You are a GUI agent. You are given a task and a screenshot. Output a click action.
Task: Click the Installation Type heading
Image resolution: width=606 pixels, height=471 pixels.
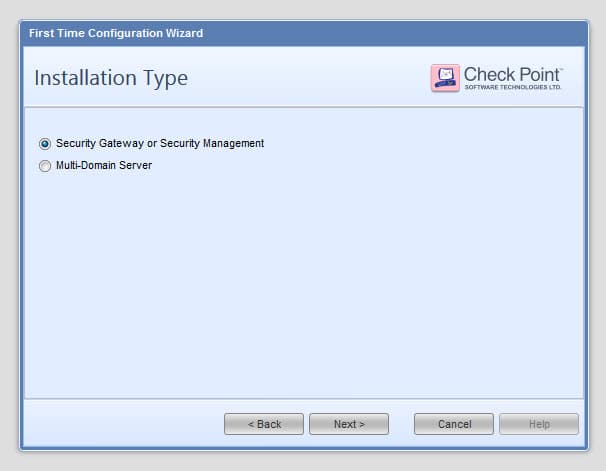pyautogui.click(x=111, y=78)
